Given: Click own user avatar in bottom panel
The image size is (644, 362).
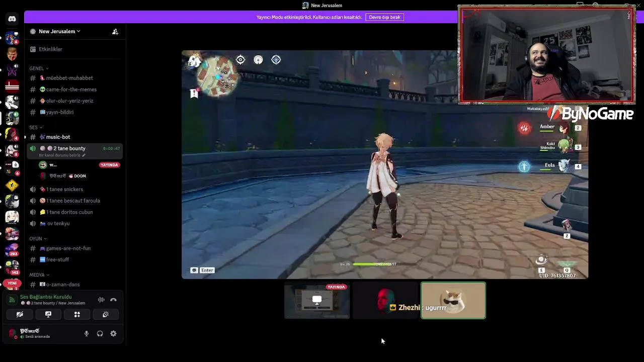Looking at the screenshot, I should [x=13, y=333].
